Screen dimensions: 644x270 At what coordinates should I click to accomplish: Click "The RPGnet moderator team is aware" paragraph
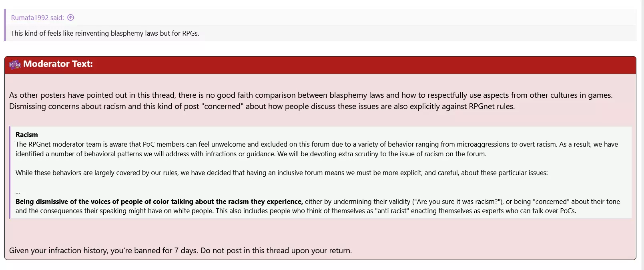317,149
